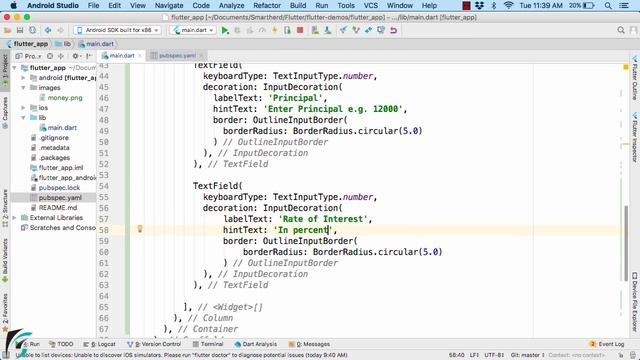Open the VCS menu
This screenshot has height=360, width=640.
[x=371, y=6]
